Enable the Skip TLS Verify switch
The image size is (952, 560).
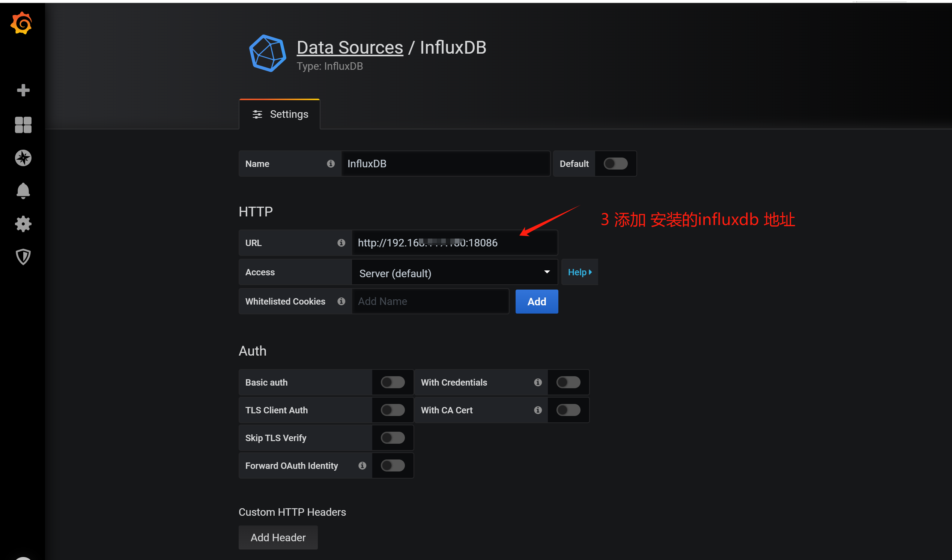point(393,438)
